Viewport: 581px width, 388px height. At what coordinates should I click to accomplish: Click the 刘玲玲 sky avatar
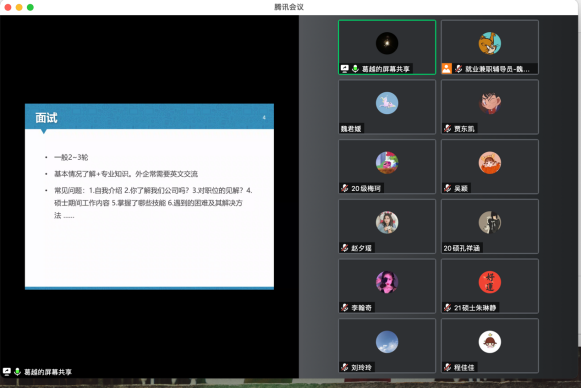[x=387, y=342]
